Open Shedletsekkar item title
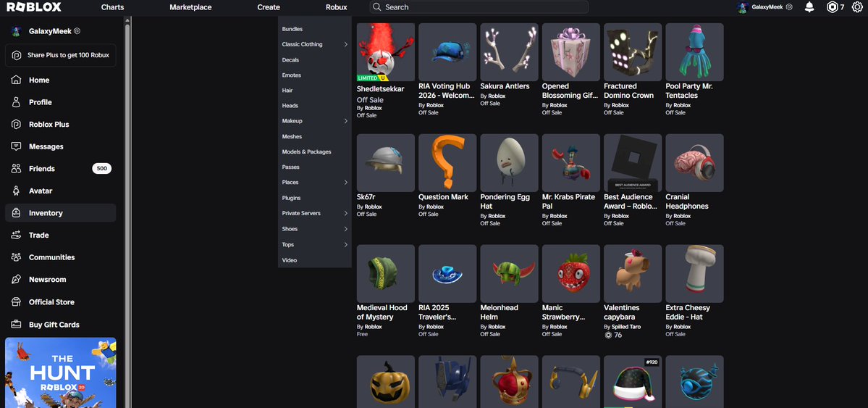This screenshot has height=408, width=868. [380, 88]
